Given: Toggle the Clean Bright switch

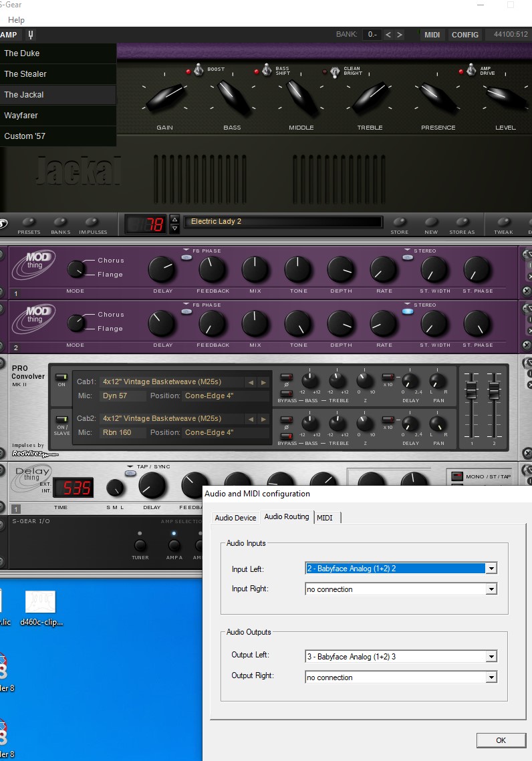Looking at the screenshot, I should (334, 71).
